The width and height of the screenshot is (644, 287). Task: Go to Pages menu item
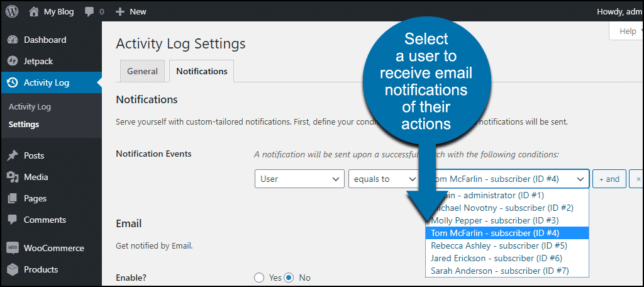point(35,199)
